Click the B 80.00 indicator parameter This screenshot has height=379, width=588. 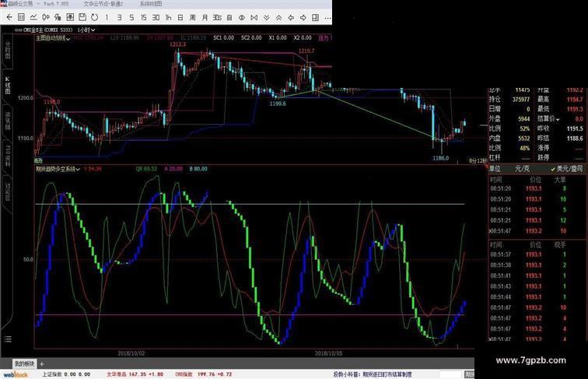[x=198, y=169]
